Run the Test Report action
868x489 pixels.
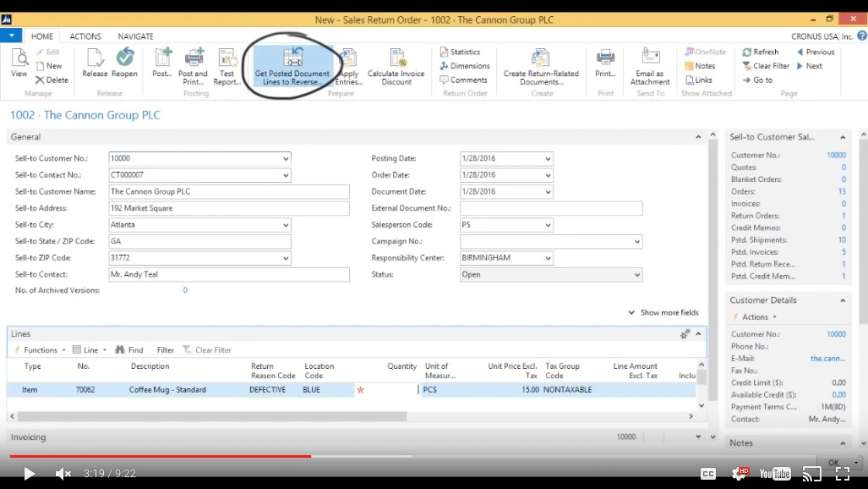pos(227,67)
